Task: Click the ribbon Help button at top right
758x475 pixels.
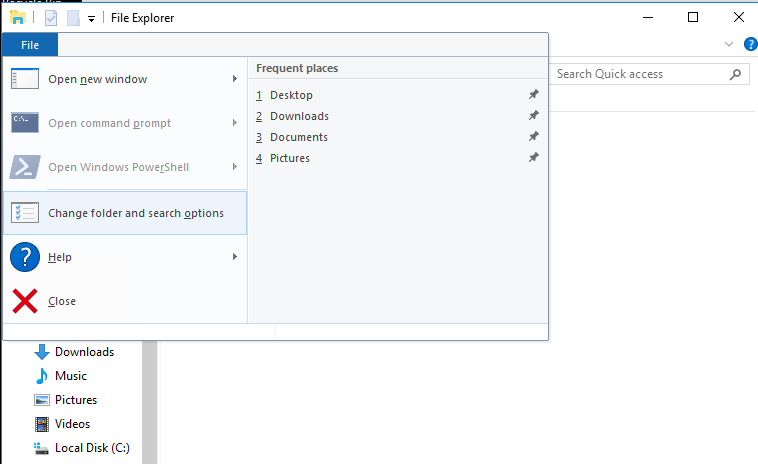Action: [x=751, y=44]
